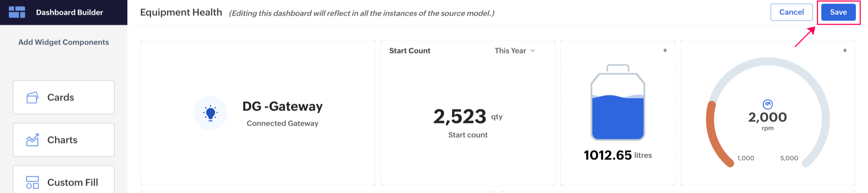Image resolution: width=868 pixels, height=193 pixels.
Task: Click the speedometer icon above 2,000 rpm
Action: coord(767,104)
